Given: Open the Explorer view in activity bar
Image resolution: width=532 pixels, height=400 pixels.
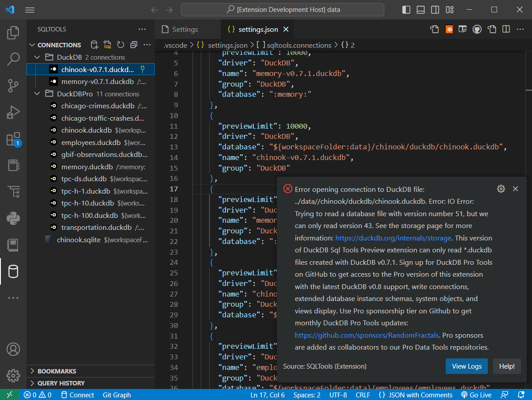Looking at the screenshot, I should [x=13, y=32].
